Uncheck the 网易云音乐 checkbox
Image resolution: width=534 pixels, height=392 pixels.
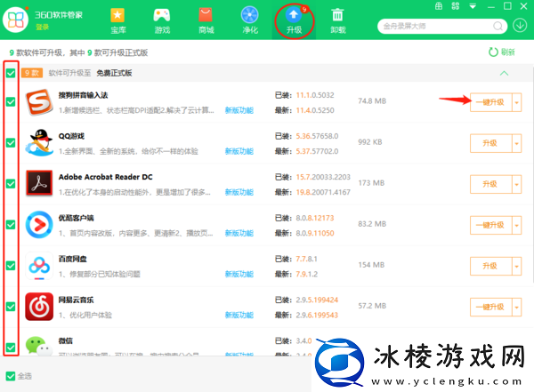click(x=11, y=307)
